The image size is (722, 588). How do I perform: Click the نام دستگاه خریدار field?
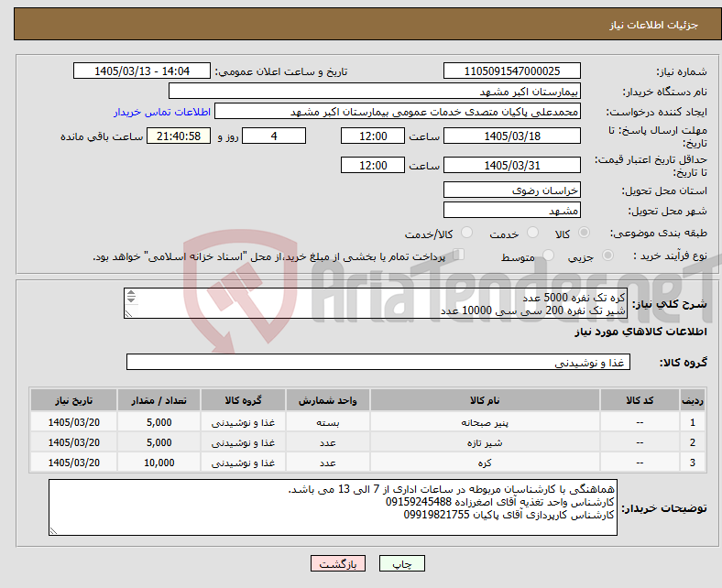tap(375, 92)
